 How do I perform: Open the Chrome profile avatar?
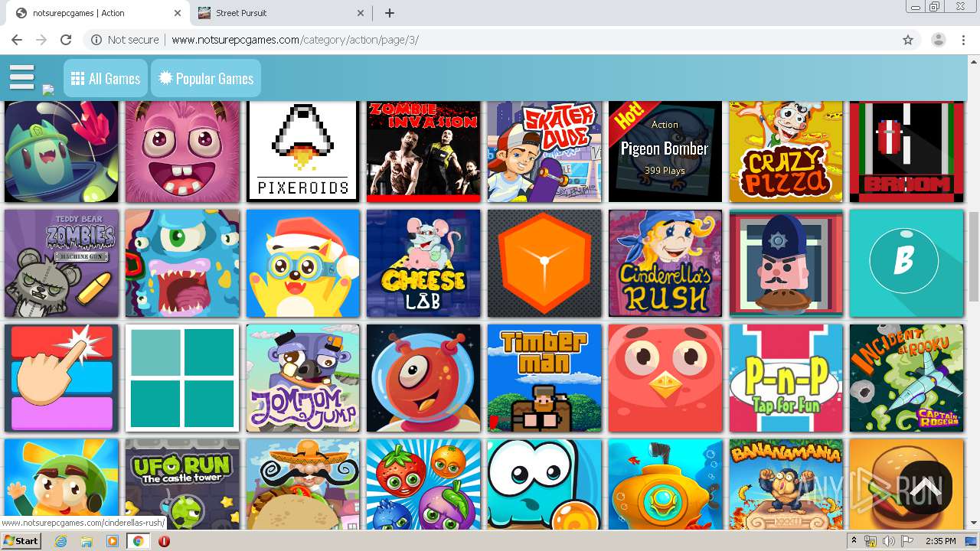[x=939, y=40]
